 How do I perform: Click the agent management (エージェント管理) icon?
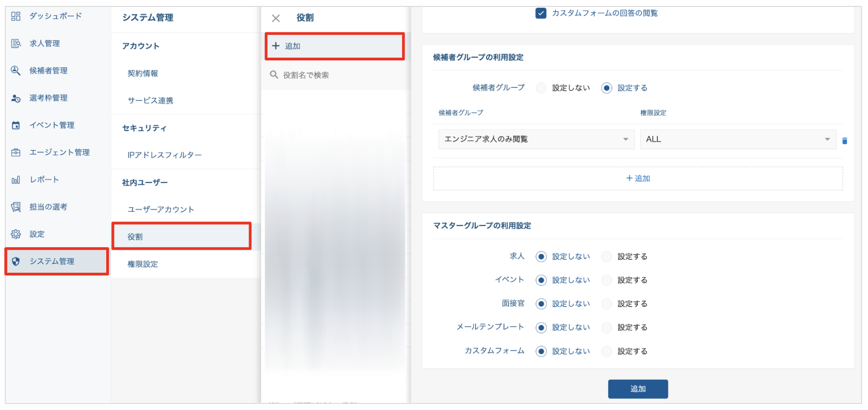[x=16, y=152]
